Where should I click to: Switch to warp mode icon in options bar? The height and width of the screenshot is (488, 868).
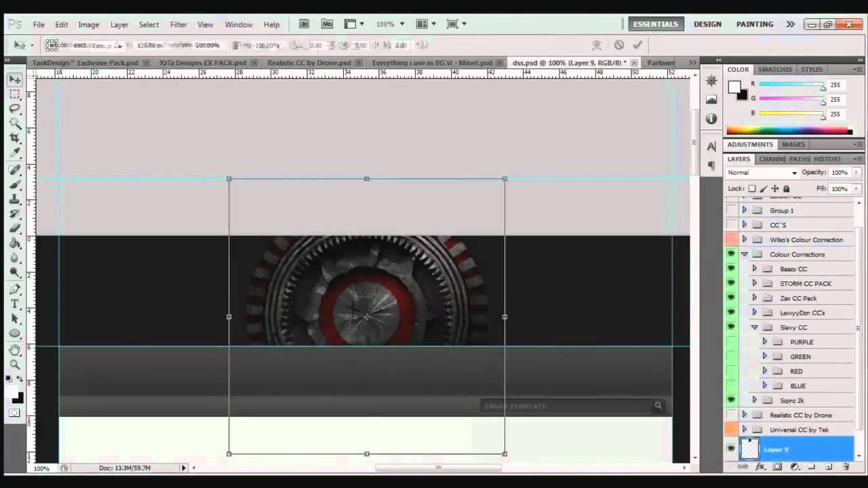pyautogui.click(x=597, y=45)
